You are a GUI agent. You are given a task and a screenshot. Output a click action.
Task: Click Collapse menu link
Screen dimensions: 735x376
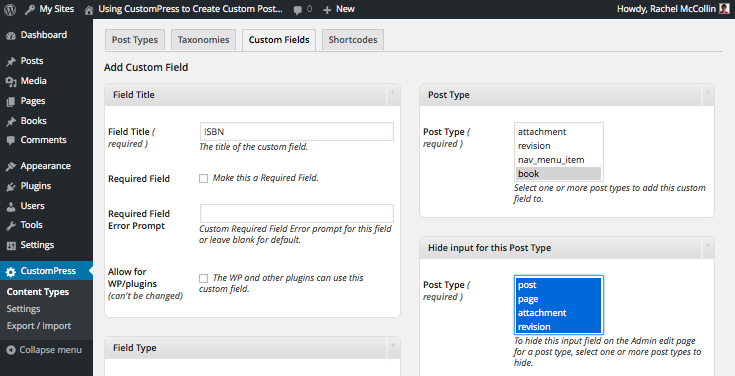[x=50, y=350]
